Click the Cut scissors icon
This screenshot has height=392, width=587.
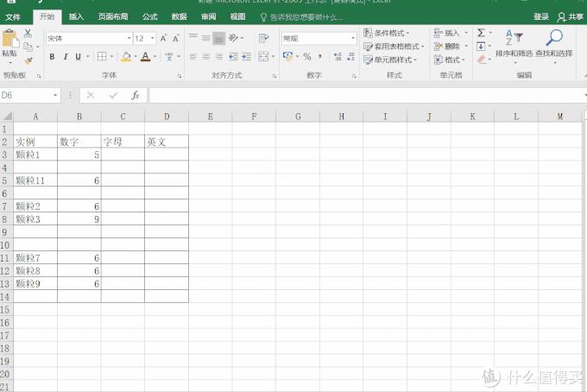(x=28, y=34)
